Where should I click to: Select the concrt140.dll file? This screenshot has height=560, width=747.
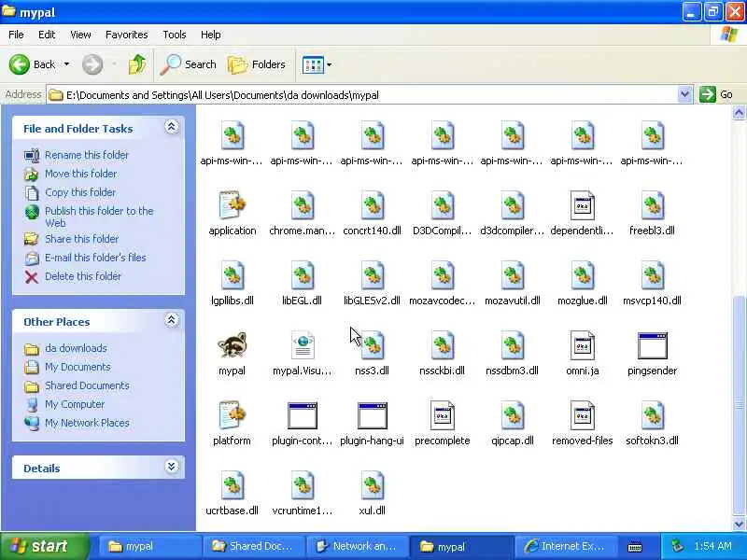pos(372,205)
